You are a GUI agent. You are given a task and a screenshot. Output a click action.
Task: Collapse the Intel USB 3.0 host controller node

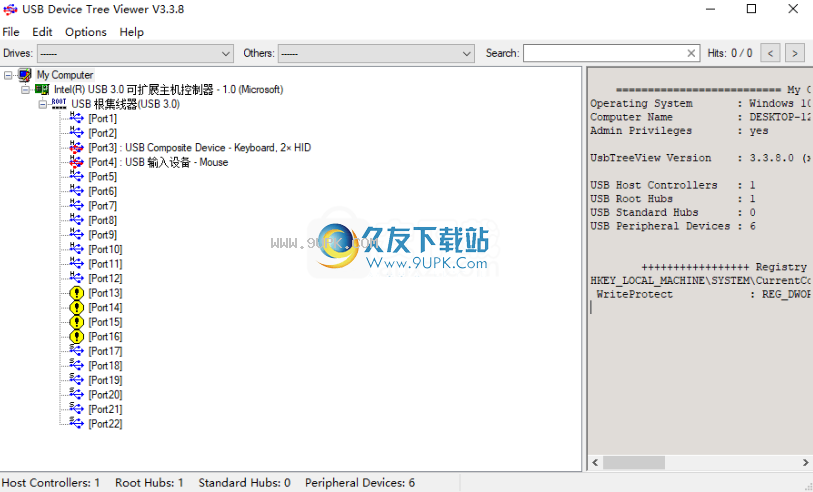coord(25,90)
